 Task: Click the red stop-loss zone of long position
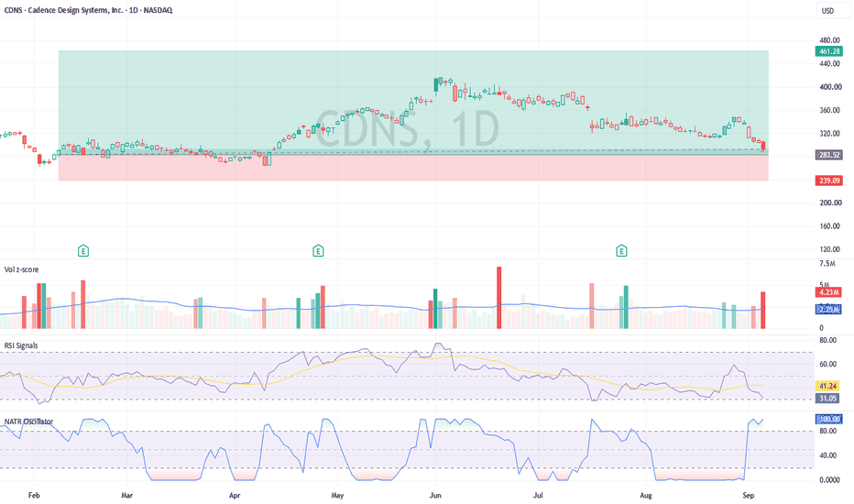tap(413, 168)
